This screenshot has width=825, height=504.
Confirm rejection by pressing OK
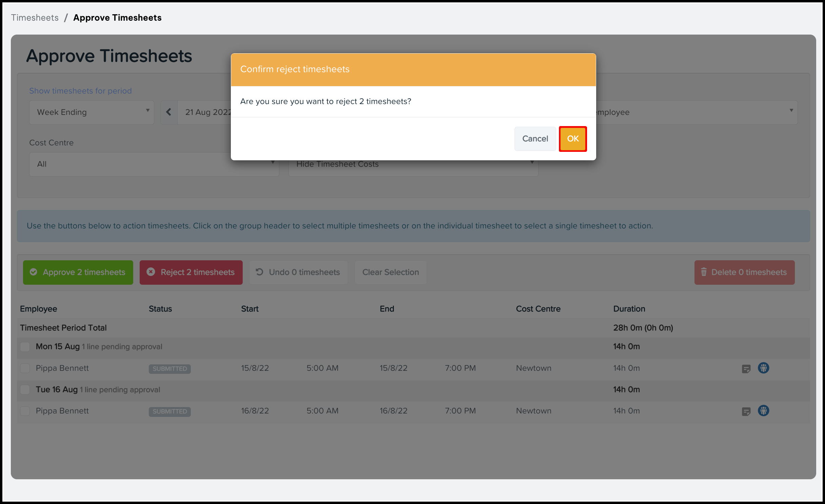pos(572,139)
